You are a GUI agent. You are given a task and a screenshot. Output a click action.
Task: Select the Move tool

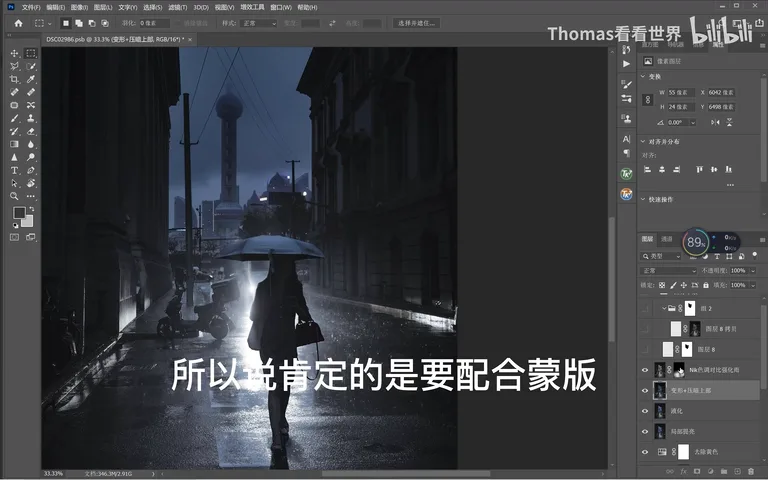[x=14, y=53]
